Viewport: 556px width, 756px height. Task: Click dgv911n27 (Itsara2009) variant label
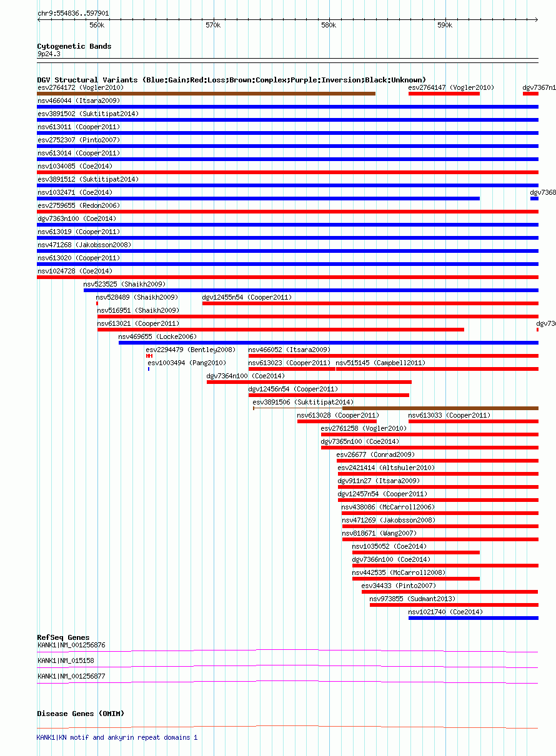click(x=379, y=481)
